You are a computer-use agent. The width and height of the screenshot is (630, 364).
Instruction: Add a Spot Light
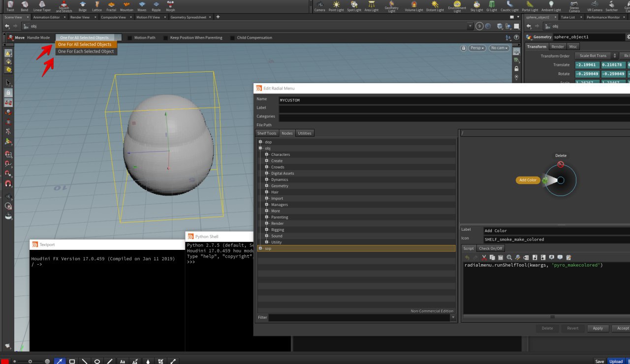[354, 6]
